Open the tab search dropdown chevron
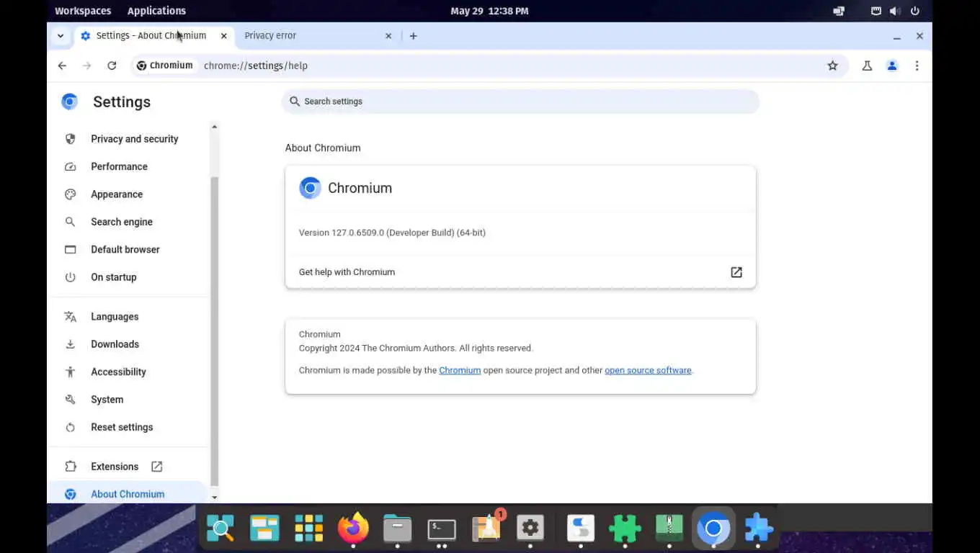 coord(61,35)
